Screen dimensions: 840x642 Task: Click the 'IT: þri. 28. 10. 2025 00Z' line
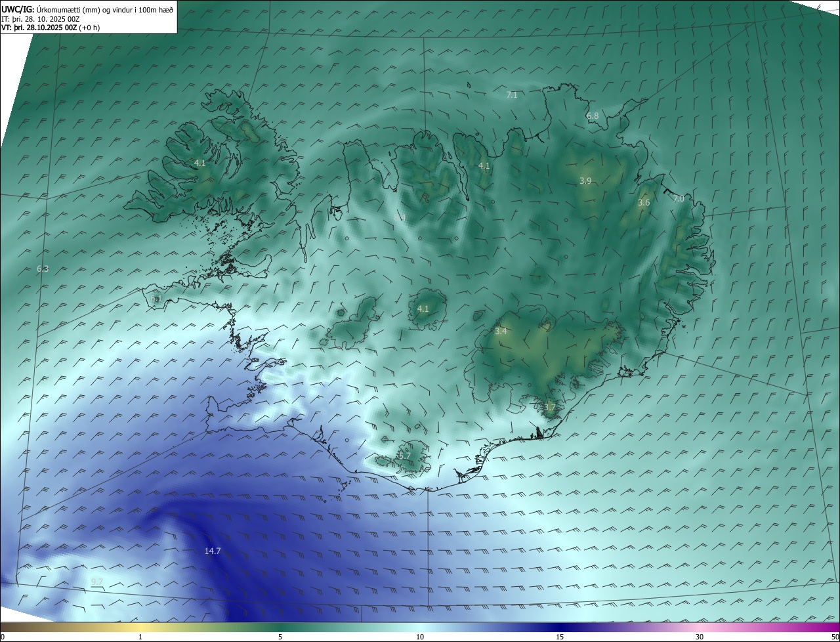point(40,19)
